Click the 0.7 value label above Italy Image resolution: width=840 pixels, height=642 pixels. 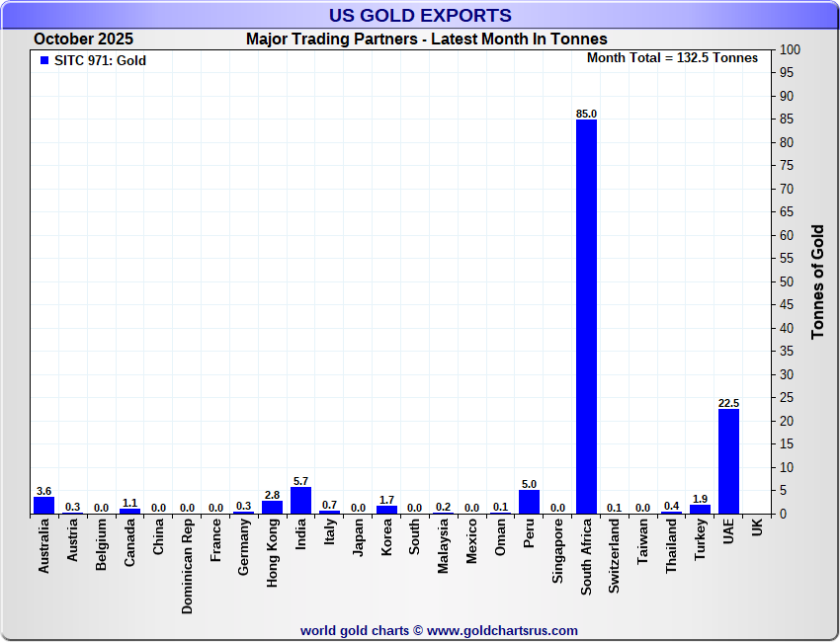[x=329, y=505]
